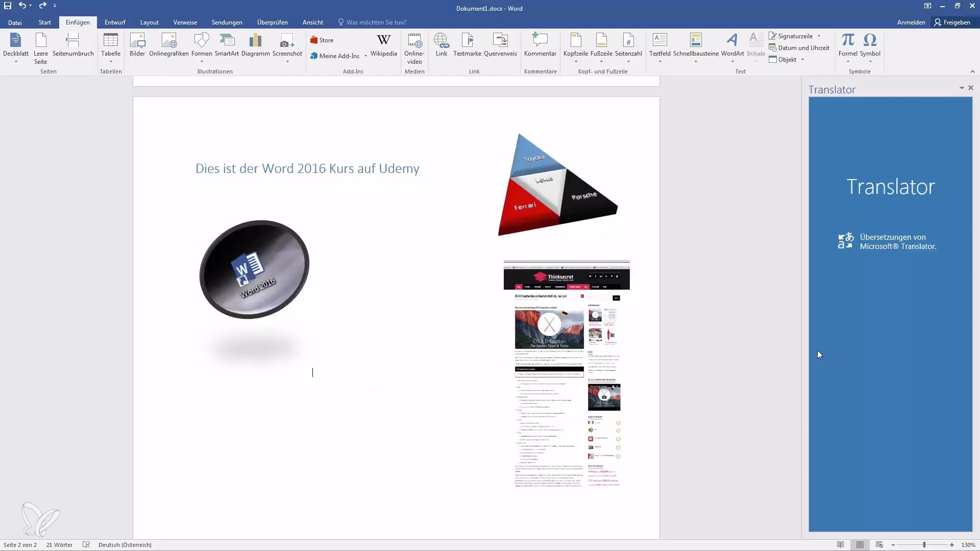The image size is (980, 551).
Task: Insert a Deckblatt cover page
Action: 16,48
